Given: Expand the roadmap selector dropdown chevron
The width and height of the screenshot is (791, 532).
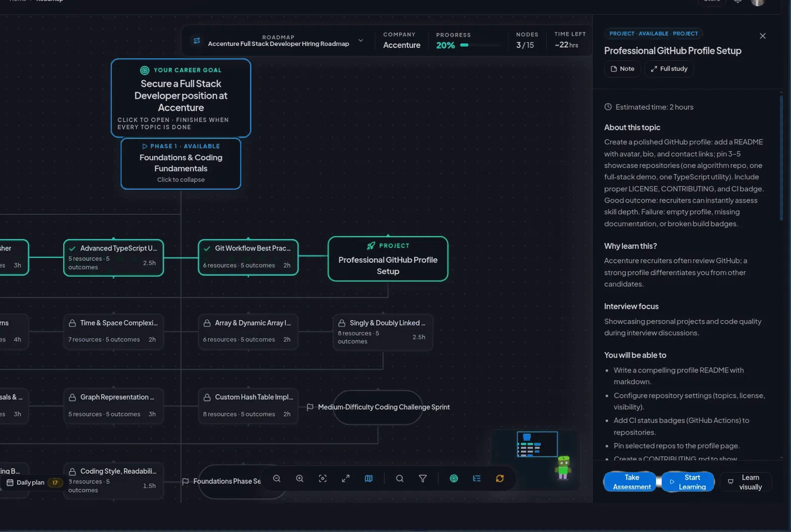Looking at the screenshot, I should pyautogui.click(x=360, y=41).
